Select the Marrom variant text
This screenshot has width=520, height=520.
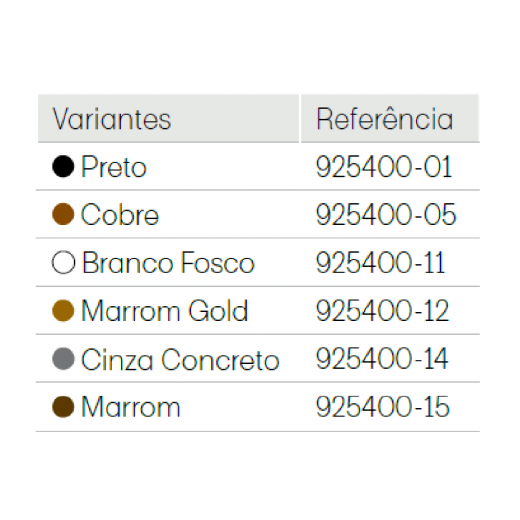[x=131, y=407]
